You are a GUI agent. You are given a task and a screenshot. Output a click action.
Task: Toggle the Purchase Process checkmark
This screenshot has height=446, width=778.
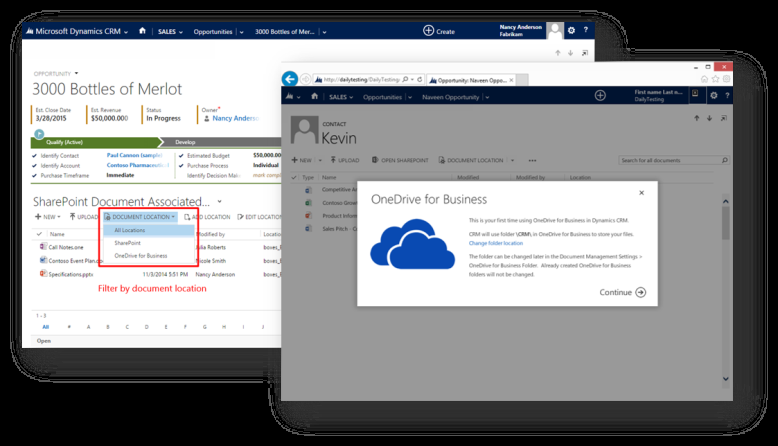(181, 166)
